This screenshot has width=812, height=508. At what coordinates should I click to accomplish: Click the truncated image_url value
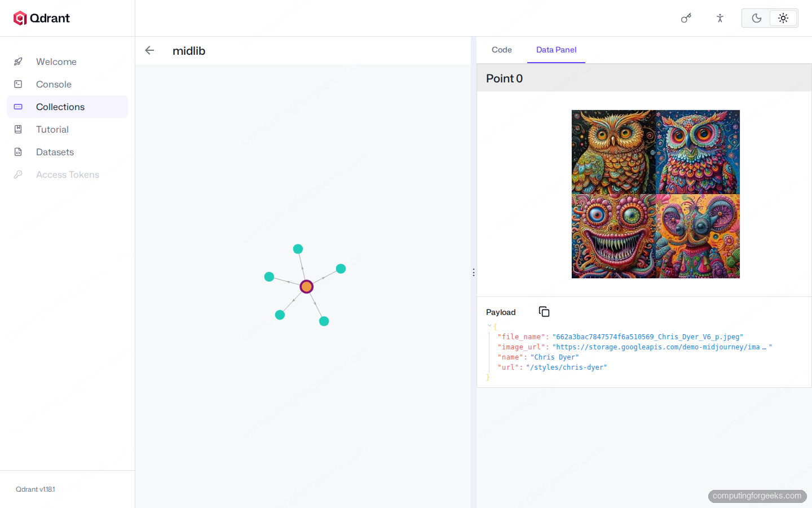(x=662, y=347)
